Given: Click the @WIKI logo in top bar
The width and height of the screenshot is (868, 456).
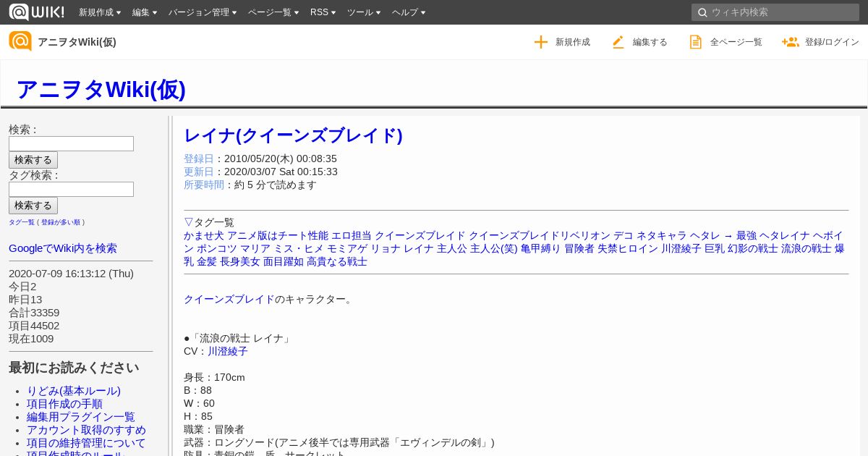Looking at the screenshot, I should click(36, 12).
